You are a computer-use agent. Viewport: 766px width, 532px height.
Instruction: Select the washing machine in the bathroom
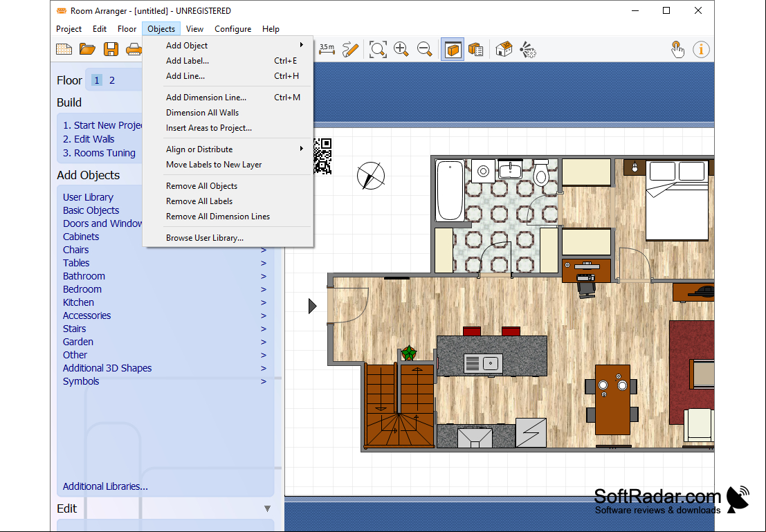click(483, 171)
